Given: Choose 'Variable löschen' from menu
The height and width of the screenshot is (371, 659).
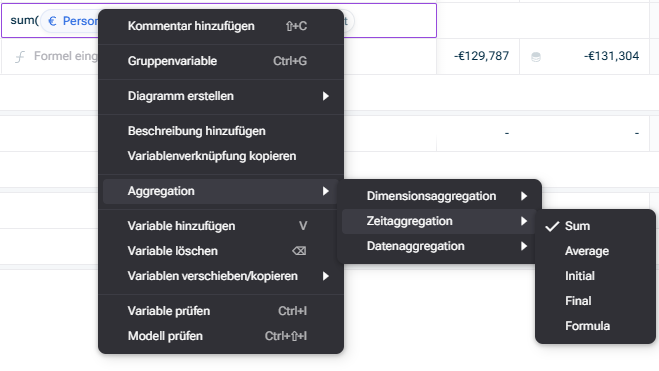Looking at the screenshot, I should [221, 251].
